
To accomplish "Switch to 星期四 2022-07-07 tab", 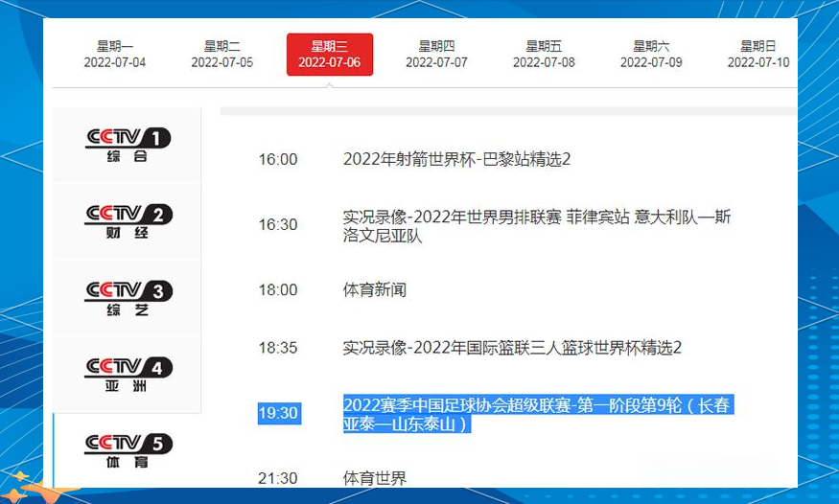I will pos(436,55).
